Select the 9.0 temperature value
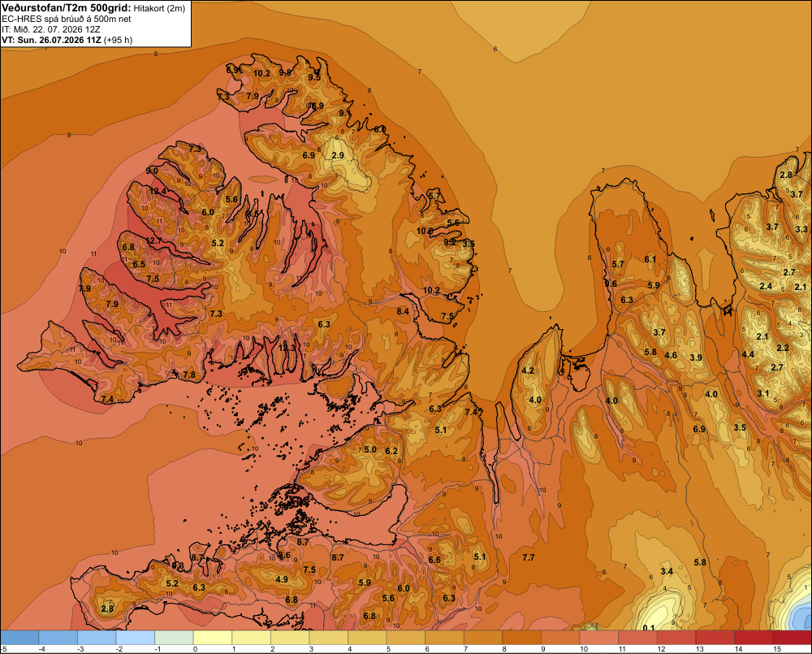Image resolution: width=812 pixels, height=654 pixels. pyautogui.click(x=152, y=171)
